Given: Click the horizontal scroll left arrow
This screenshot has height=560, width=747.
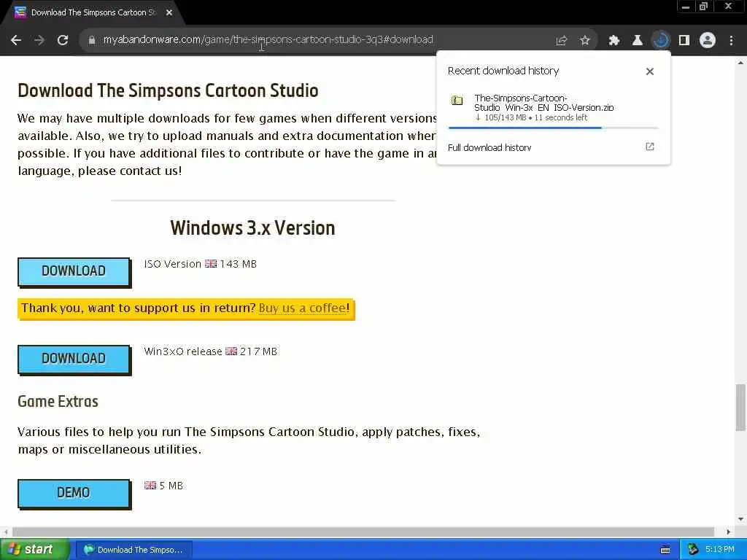Looking at the screenshot, I should tap(6, 532).
